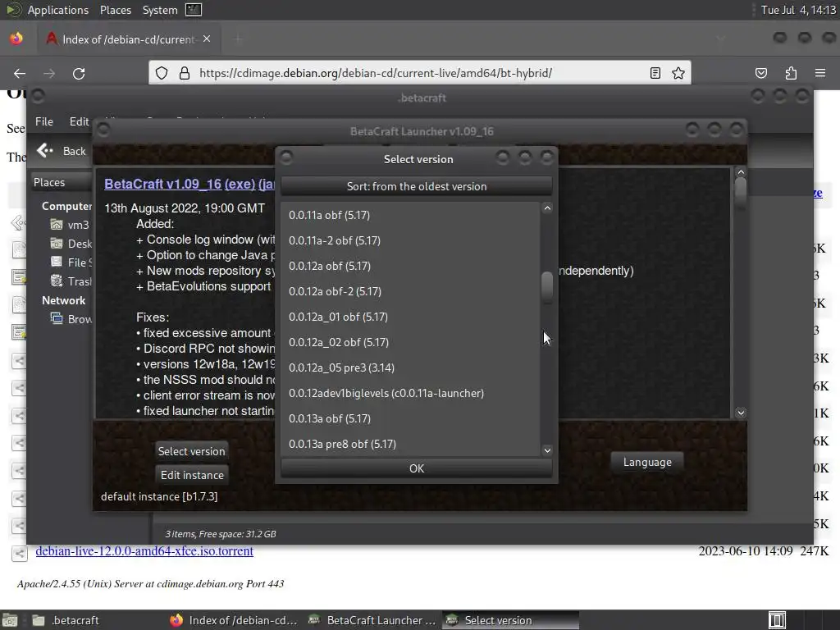840x630 pixels.
Task: Select version 0.0.12a_05 pre3 (3.14)
Action: [x=410, y=367]
